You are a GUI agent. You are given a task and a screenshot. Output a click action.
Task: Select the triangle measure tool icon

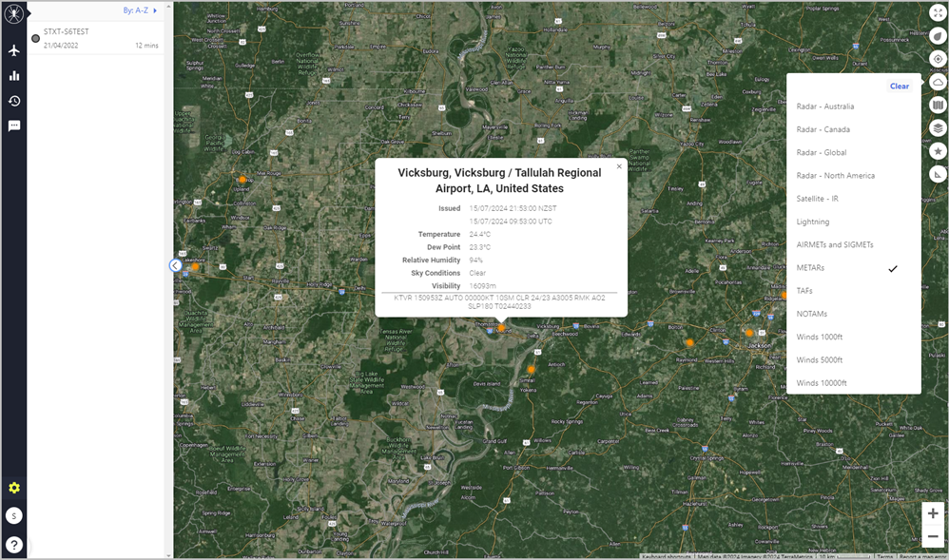pos(938,174)
